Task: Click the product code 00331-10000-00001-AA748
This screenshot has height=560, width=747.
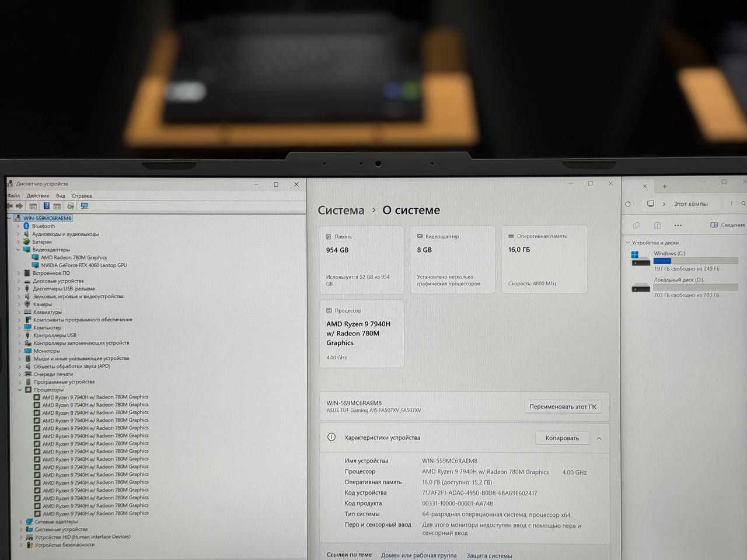Action: pyautogui.click(x=458, y=503)
